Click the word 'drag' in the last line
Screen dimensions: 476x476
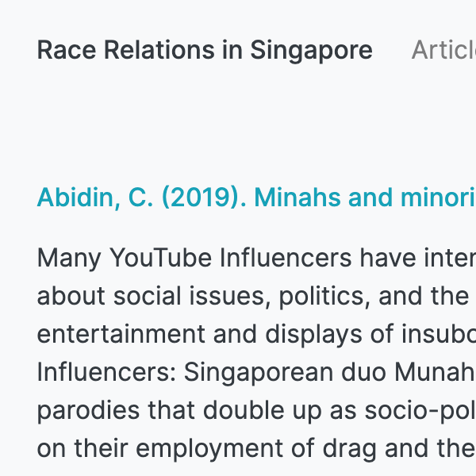349,449
